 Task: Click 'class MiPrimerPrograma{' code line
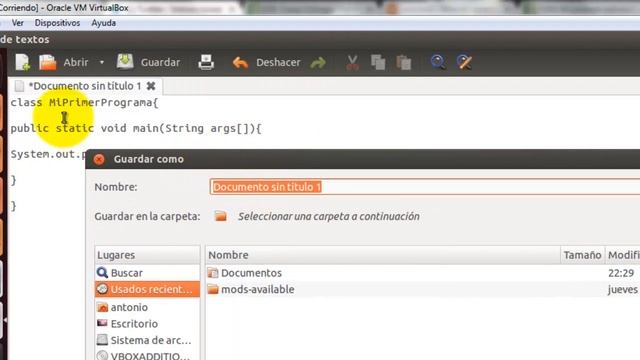pos(84,102)
